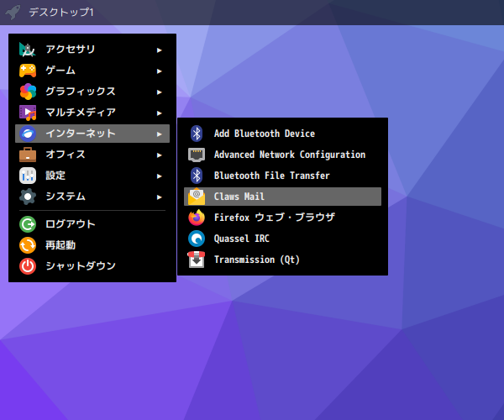Click the red シャットダウン power icon
This screenshot has width=504, height=420.
coord(28,266)
